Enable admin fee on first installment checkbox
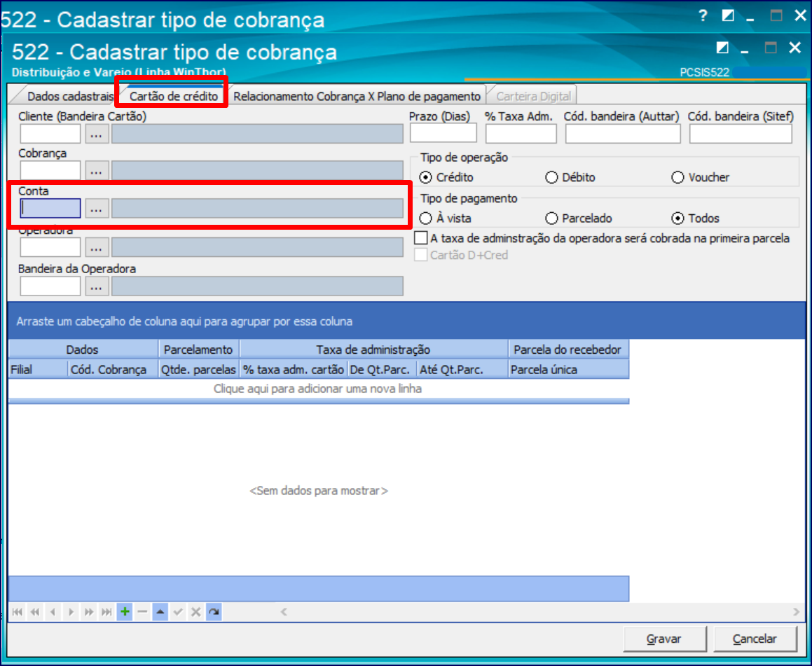 pos(421,238)
